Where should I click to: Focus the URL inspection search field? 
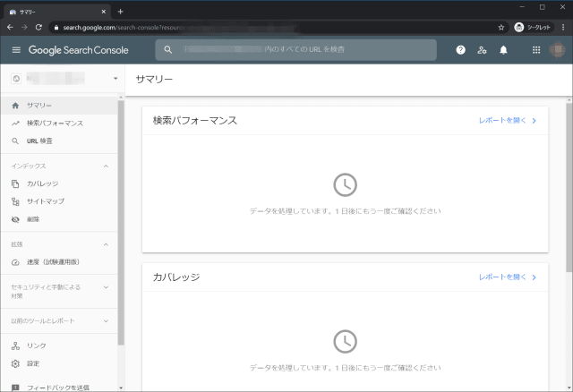[x=295, y=50]
